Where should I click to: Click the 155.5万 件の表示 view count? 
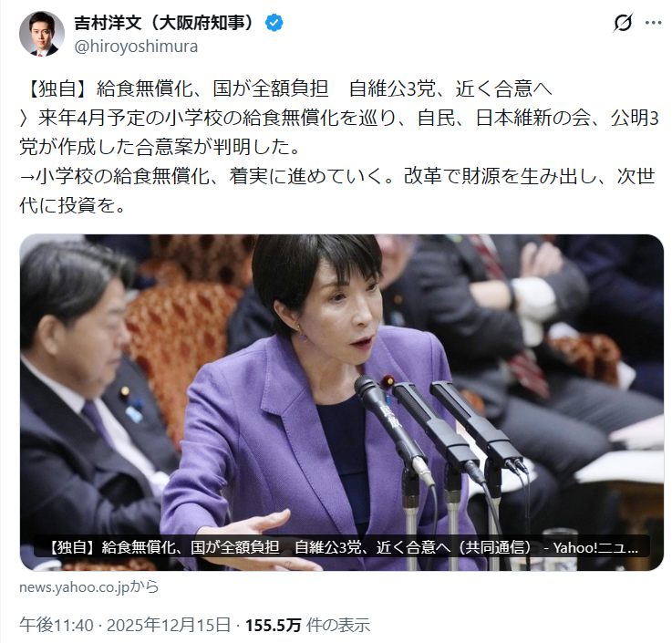point(307,625)
